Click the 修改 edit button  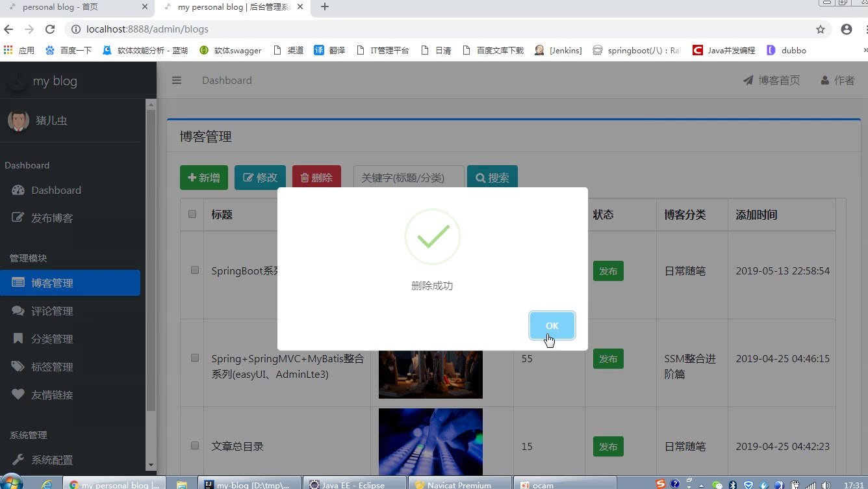pos(260,178)
